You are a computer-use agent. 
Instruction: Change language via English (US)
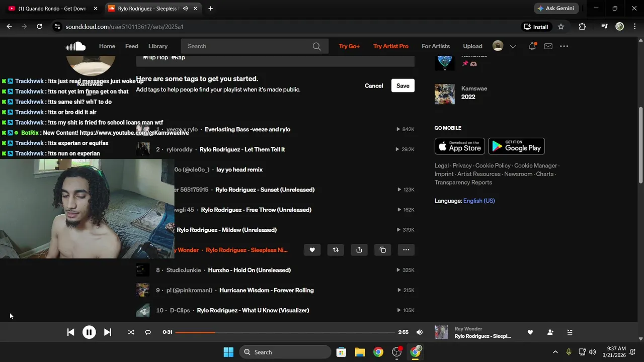coord(479,201)
